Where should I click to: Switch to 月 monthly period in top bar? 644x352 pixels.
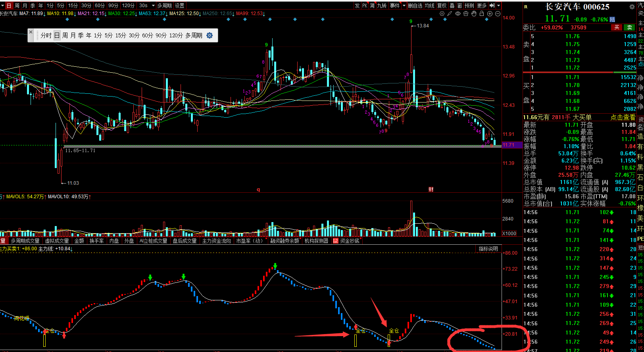[x=25, y=6]
